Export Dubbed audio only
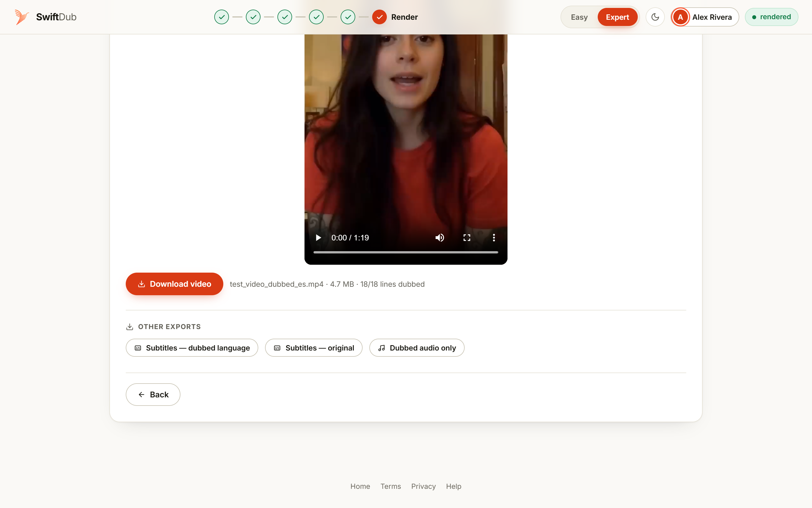This screenshot has width=812, height=508. click(x=417, y=348)
